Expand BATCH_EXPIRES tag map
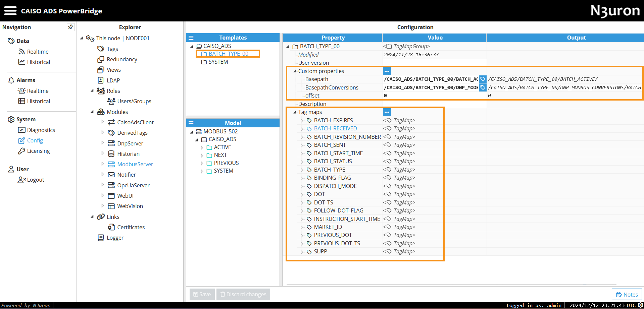 [302, 121]
